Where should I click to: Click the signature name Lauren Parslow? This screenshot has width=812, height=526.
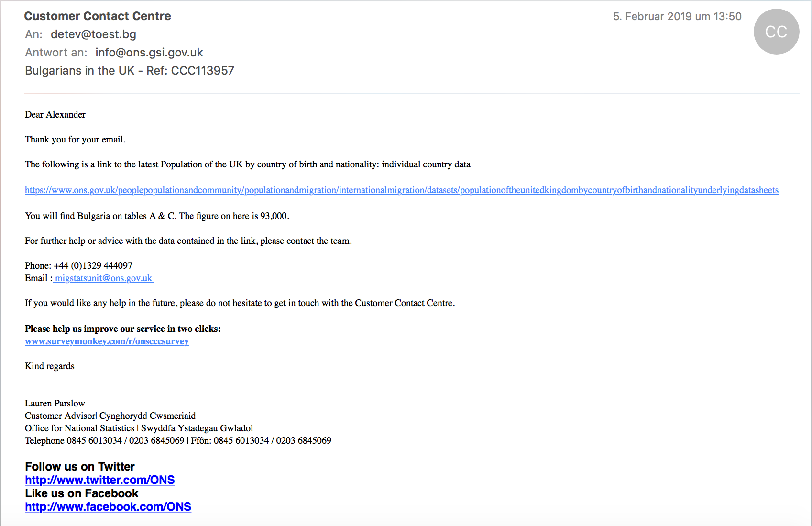(55, 404)
